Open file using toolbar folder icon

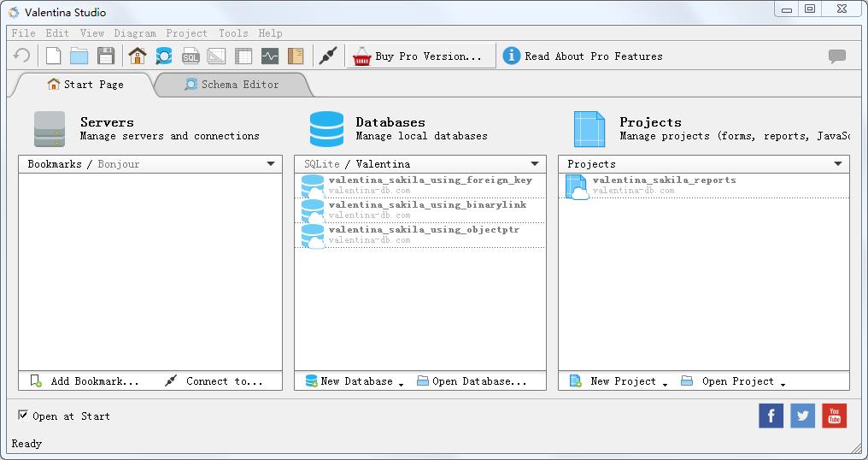click(79, 56)
